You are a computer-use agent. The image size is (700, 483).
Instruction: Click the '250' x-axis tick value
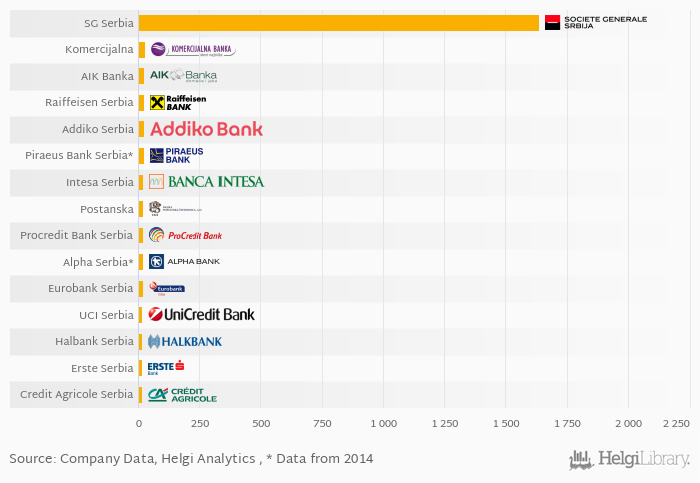(200, 424)
